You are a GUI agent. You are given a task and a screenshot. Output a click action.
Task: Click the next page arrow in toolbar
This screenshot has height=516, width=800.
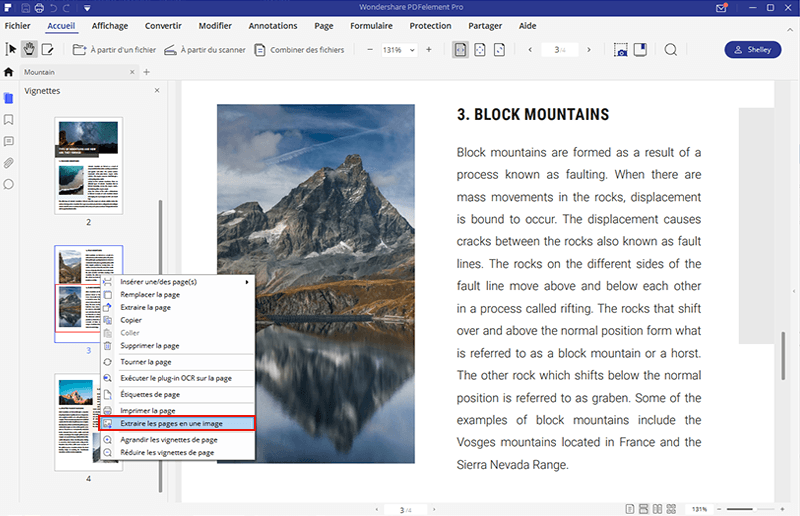(x=588, y=49)
